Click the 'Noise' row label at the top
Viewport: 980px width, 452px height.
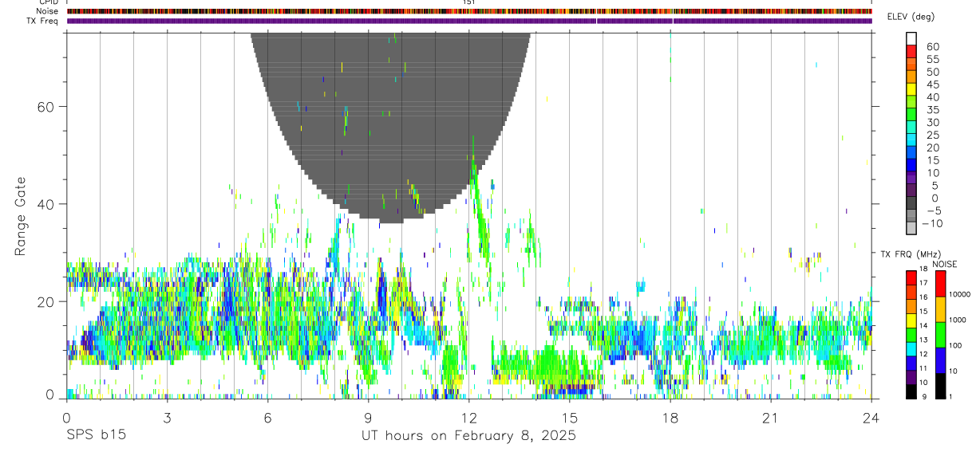48,11
